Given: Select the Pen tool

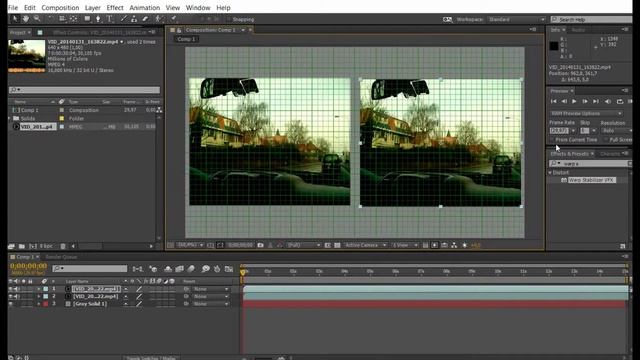Looking at the screenshot, I should point(98,19).
